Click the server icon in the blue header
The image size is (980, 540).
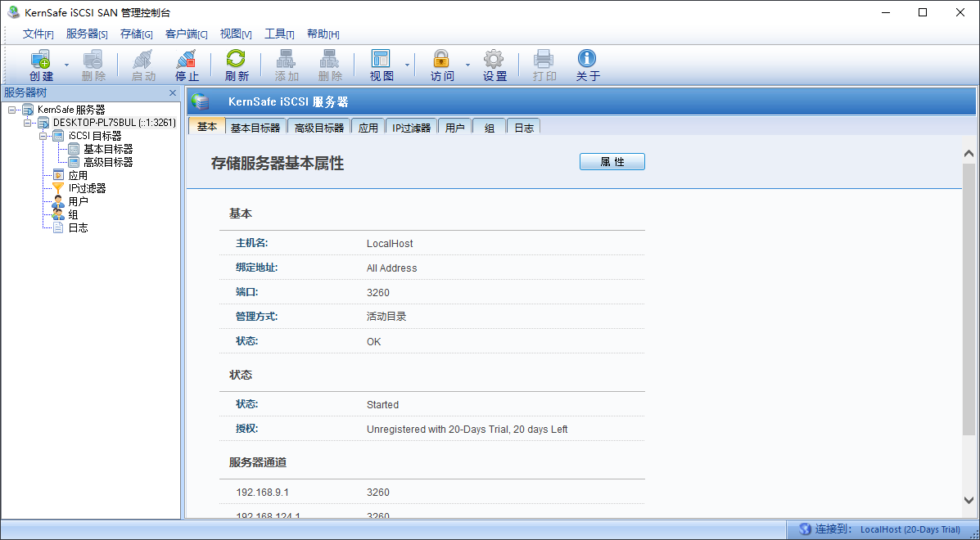coord(200,101)
